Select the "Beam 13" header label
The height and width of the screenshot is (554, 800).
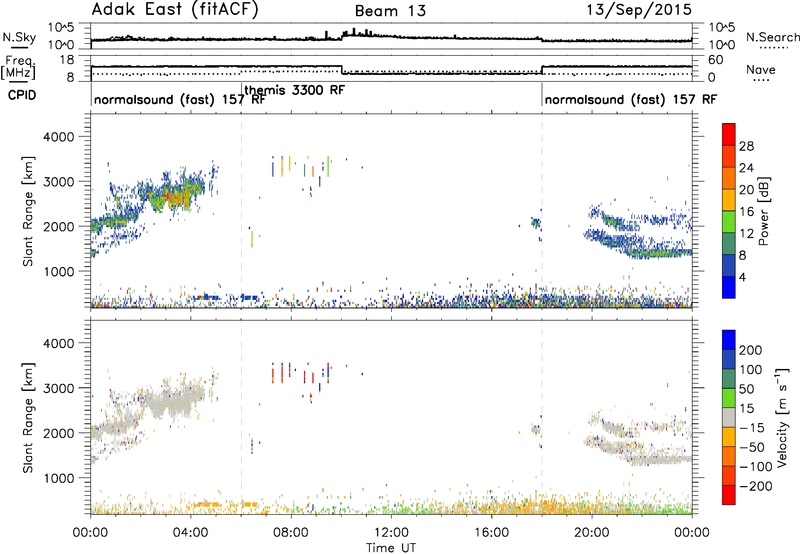[x=390, y=11]
